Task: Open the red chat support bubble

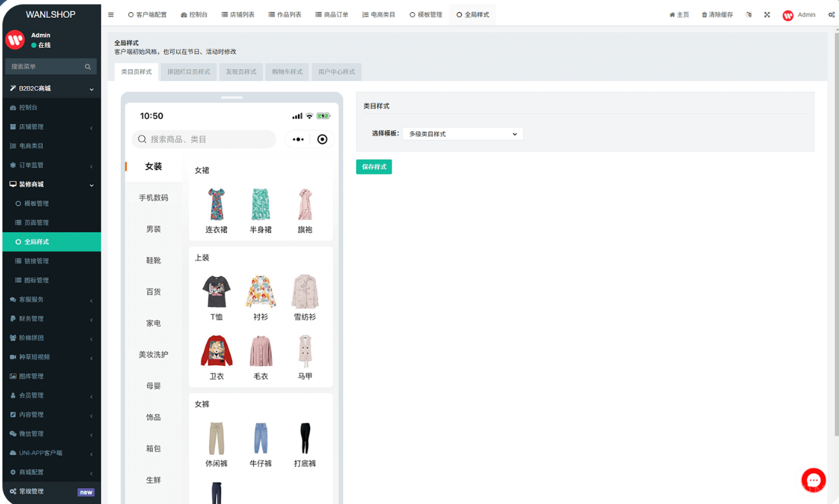Action: tap(813, 480)
